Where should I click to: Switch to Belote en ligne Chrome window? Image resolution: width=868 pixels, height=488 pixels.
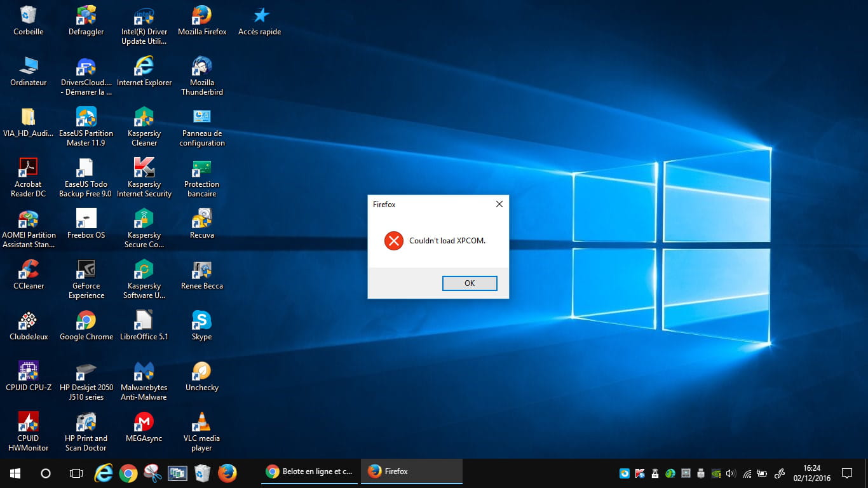[309, 471]
